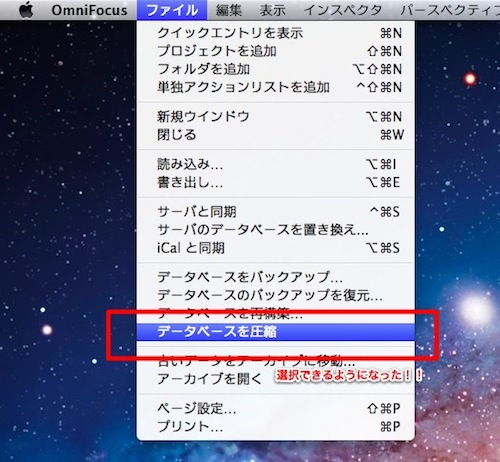The image size is (500, 462).
Task: Choose データベースをバックアップ…
Action: pyautogui.click(x=276, y=277)
